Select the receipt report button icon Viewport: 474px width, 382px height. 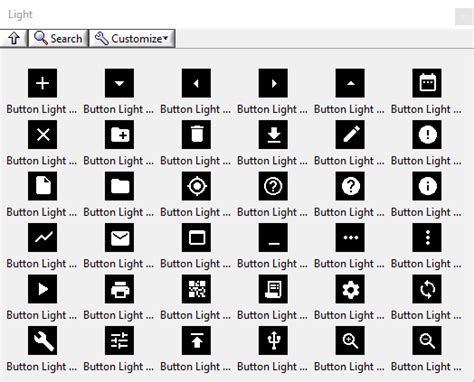[273, 289]
